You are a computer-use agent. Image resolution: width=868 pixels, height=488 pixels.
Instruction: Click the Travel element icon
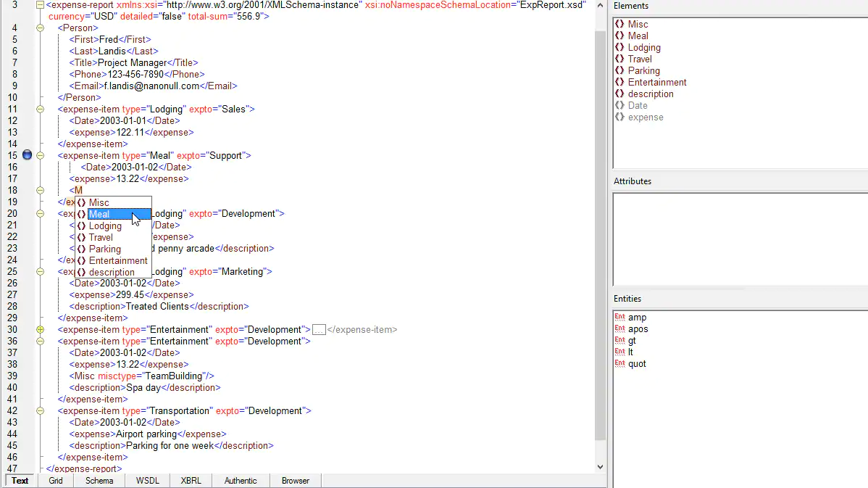point(620,59)
